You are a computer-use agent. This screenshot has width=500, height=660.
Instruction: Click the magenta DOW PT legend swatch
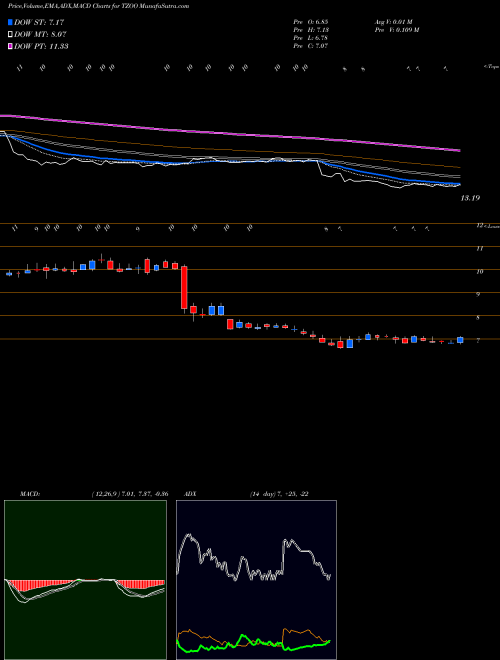coord(10,46)
